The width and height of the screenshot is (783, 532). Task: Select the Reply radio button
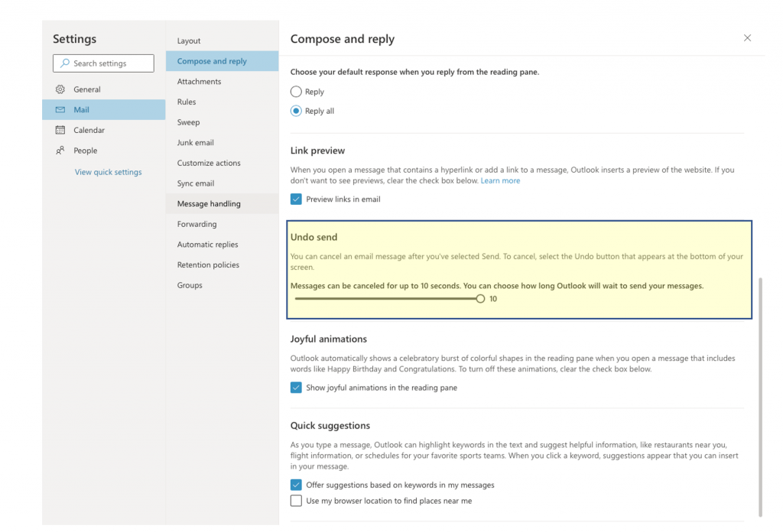pos(296,92)
